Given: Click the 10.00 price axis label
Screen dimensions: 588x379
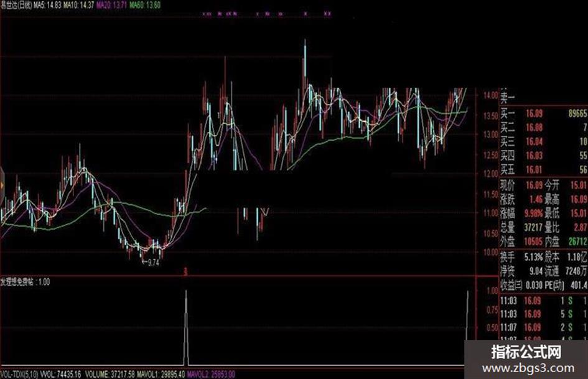Looking at the screenshot, I should pyautogui.click(x=490, y=252).
